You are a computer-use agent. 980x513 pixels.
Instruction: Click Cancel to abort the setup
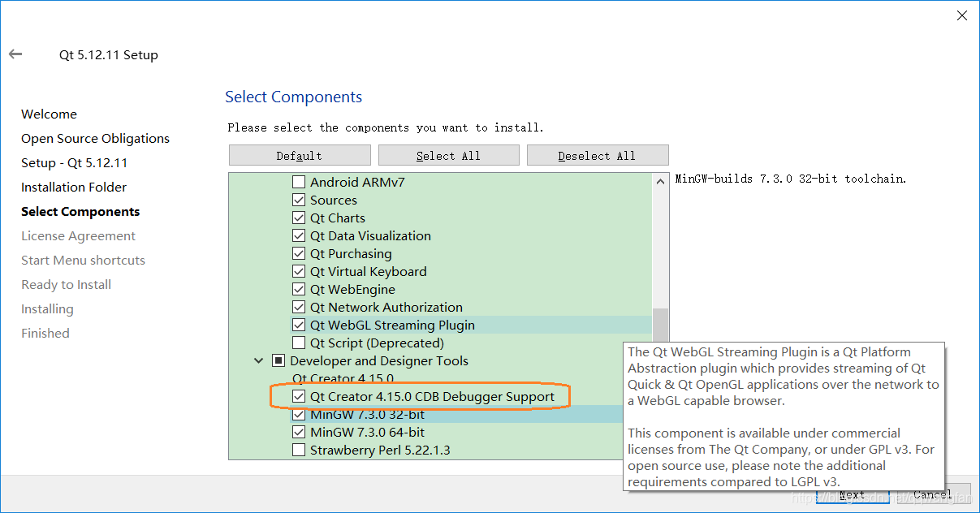(932, 494)
